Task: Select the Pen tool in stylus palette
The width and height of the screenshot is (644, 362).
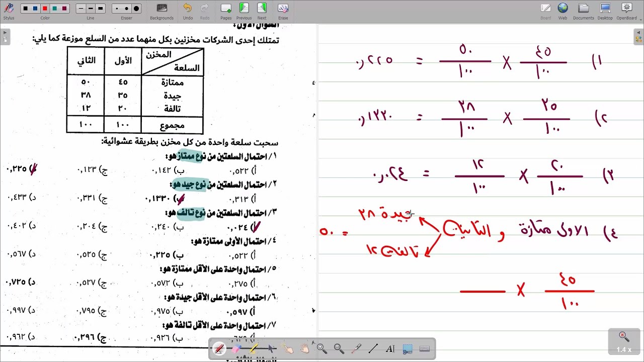Action: pos(219,348)
